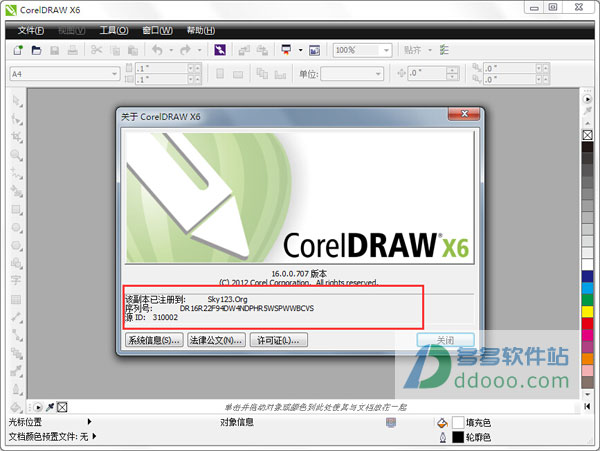Click the eyedropper icon on right palette
Screen dimensions: 600x451
[588, 111]
